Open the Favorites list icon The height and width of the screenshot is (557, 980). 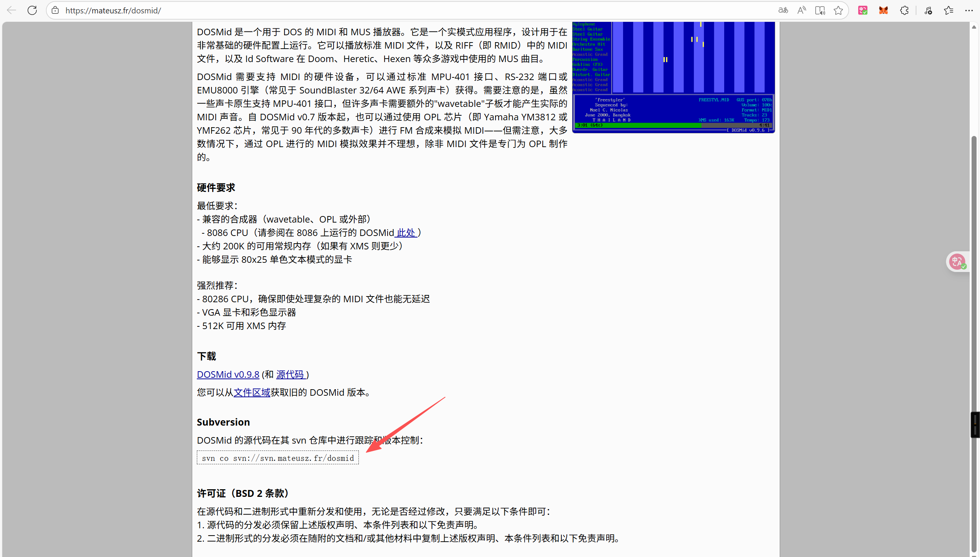point(949,10)
